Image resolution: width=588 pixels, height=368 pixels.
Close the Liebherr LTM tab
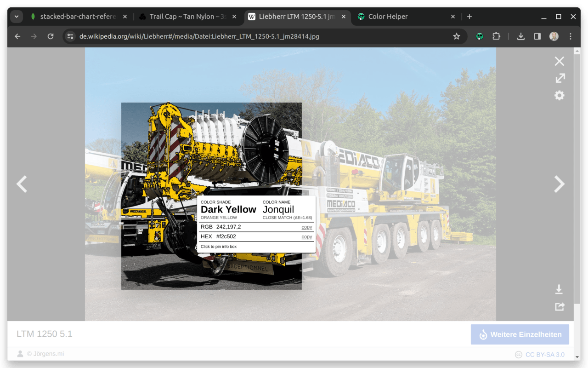click(x=344, y=17)
